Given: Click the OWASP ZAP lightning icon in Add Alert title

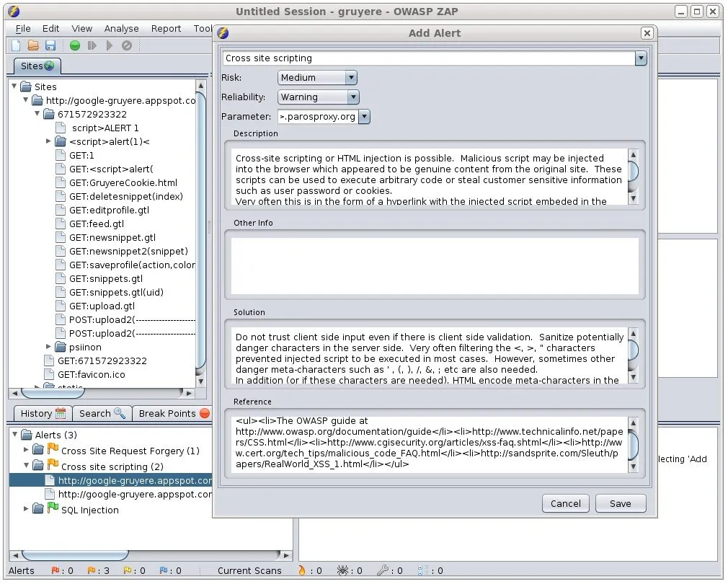Looking at the screenshot, I should [x=223, y=33].
